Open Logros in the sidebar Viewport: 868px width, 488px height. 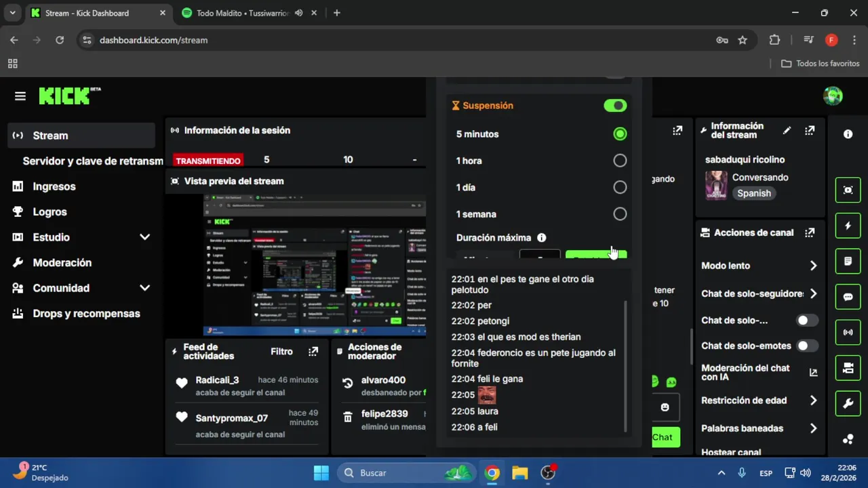click(x=81, y=211)
